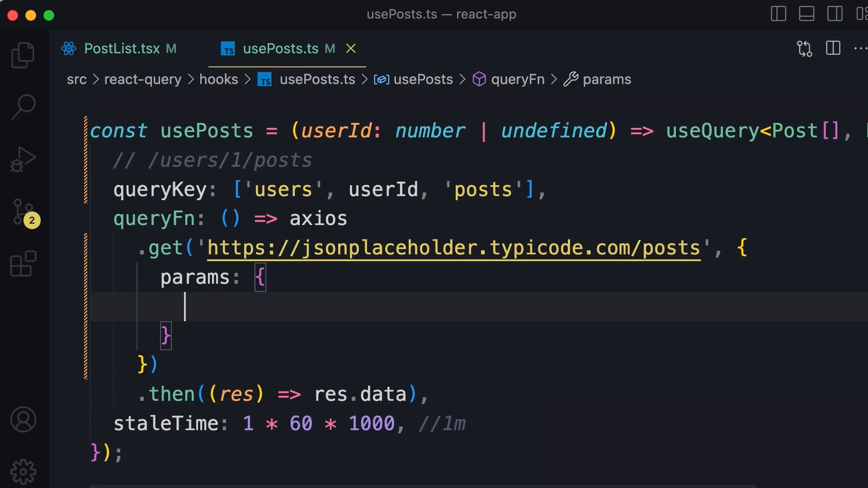This screenshot has height=488, width=868.
Task: Click the 'axios' identifier
Action: pos(318,219)
